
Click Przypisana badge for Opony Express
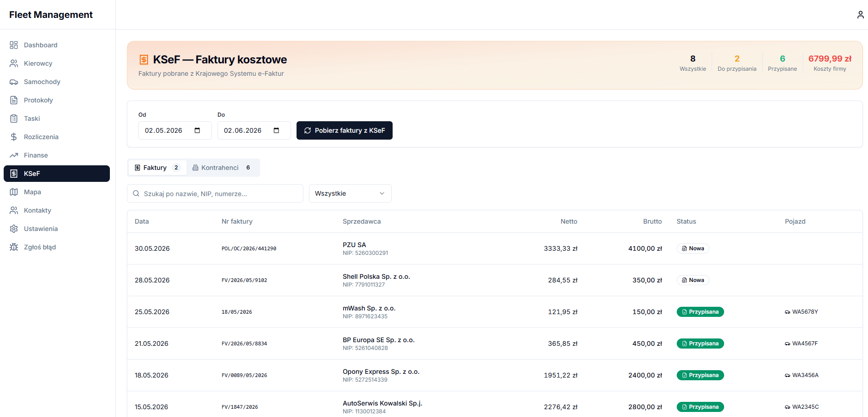(x=700, y=375)
